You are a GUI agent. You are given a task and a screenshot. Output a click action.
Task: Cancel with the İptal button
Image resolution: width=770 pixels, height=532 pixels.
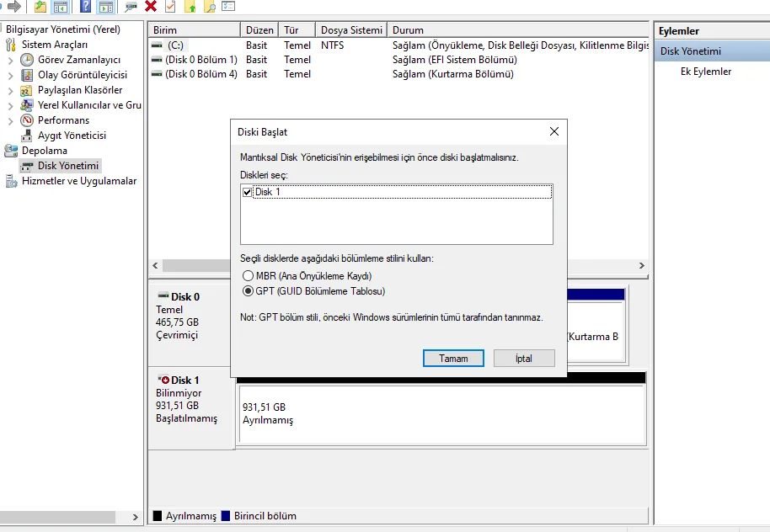point(524,359)
